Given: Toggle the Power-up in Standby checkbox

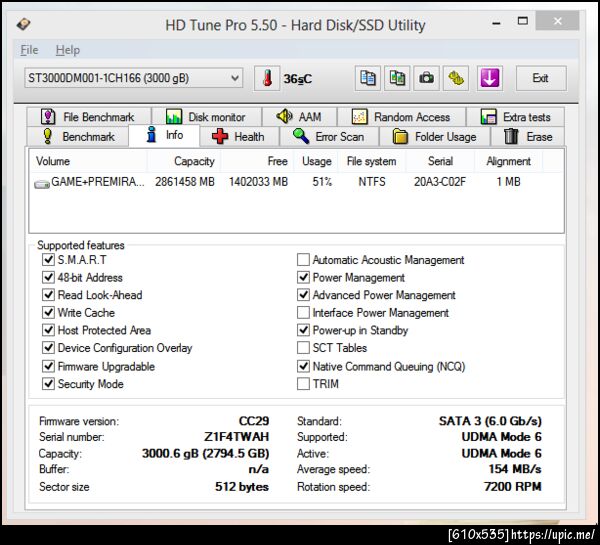Looking at the screenshot, I should click(x=303, y=330).
